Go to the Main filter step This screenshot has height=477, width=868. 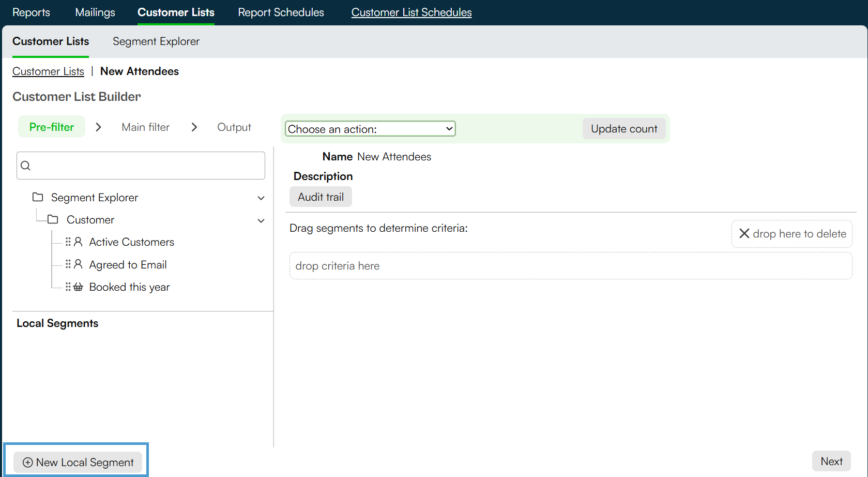[x=146, y=127]
